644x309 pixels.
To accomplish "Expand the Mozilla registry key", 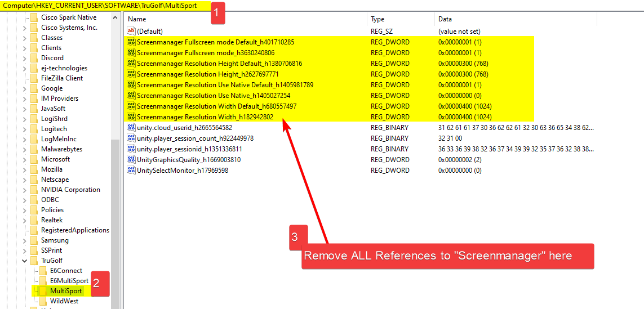I will [x=24, y=169].
